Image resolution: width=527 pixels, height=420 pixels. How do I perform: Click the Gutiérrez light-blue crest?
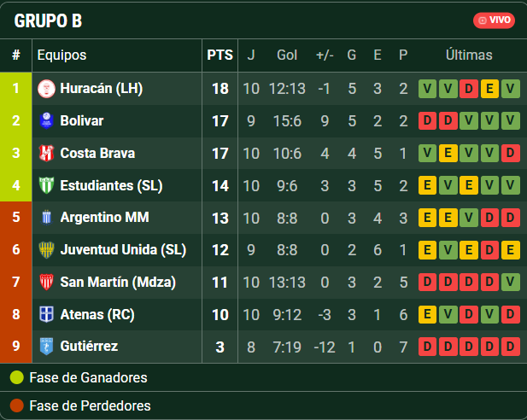click(x=46, y=347)
